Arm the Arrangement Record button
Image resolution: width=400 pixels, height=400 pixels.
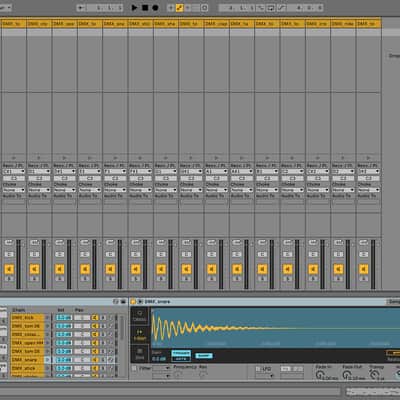(x=155, y=8)
